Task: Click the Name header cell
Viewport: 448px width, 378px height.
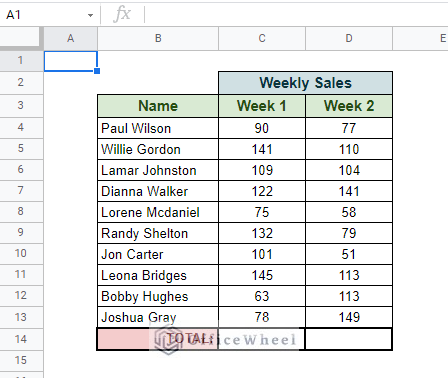Action: click(x=158, y=106)
